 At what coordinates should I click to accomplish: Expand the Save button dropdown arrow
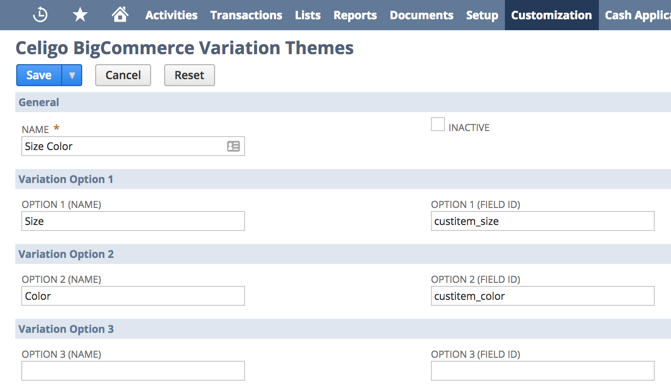[72, 75]
